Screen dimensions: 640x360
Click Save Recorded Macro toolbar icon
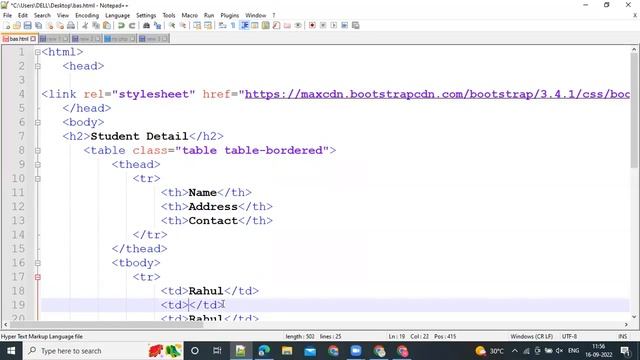pos(356,25)
